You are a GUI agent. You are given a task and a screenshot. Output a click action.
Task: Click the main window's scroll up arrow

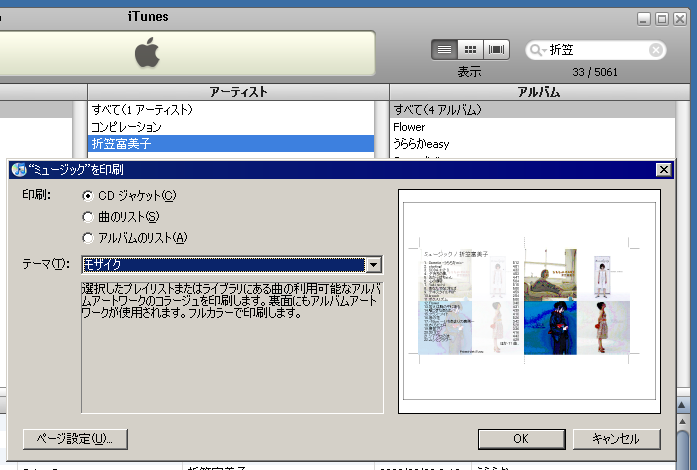682,421
